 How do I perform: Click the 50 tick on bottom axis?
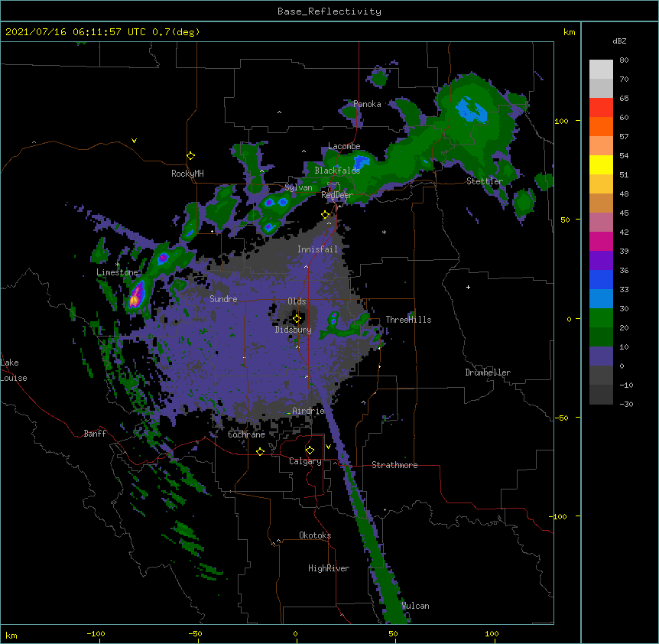pyautogui.click(x=393, y=633)
